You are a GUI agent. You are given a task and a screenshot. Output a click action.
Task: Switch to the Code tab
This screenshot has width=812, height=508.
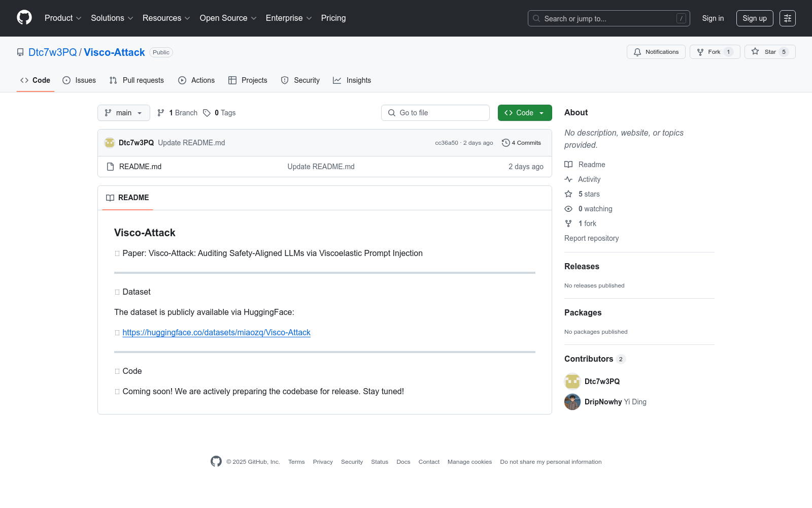(36, 80)
